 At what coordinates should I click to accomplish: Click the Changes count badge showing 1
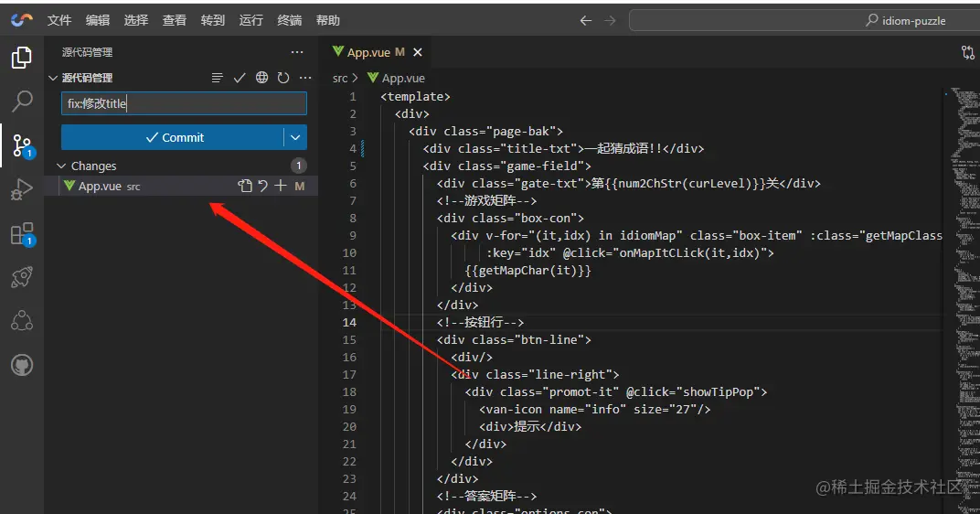299,166
